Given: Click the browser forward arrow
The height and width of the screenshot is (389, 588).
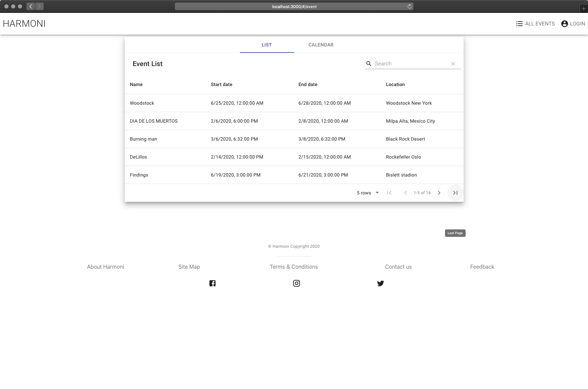Looking at the screenshot, I should (40, 6).
